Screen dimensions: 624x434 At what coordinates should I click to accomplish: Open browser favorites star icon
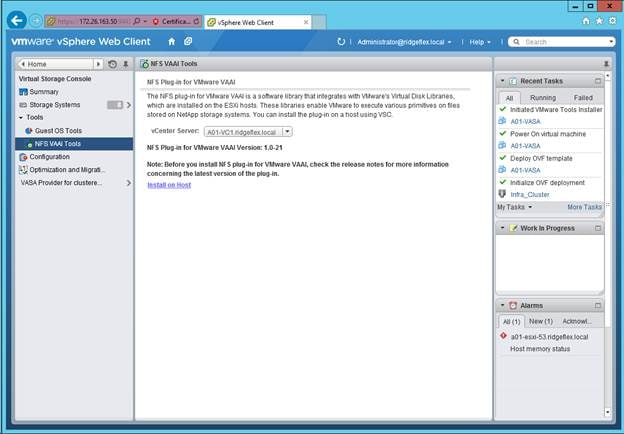599,21
